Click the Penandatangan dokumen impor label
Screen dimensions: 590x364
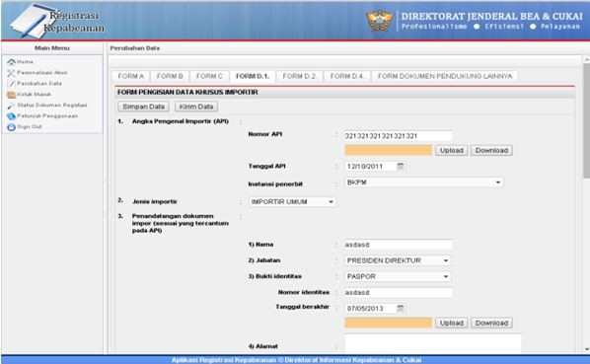click(181, 223)
